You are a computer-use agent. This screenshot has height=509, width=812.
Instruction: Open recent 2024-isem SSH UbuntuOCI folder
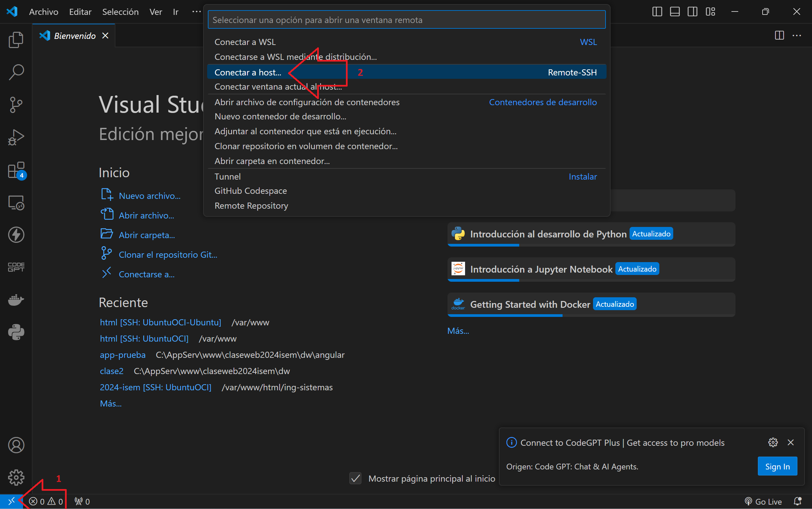[155, 387]
